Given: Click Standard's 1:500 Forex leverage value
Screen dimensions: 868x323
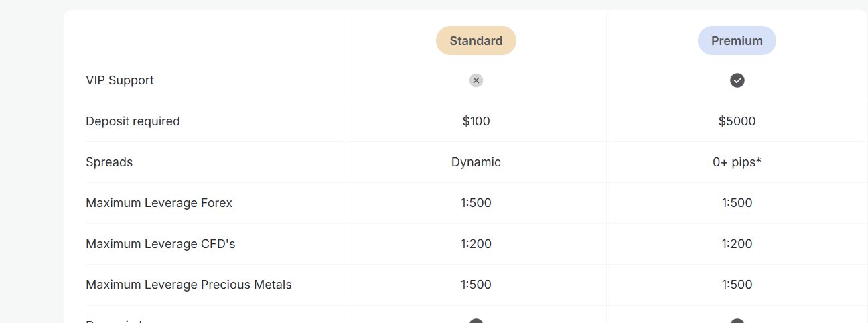Looking at the screenshot, I should pyautogui.click(x=476, y=203).
